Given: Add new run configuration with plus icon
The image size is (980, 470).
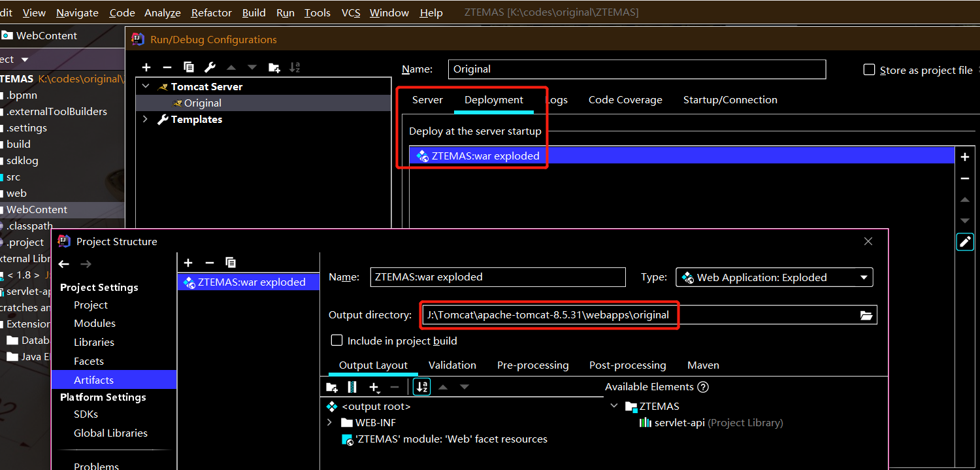Looking at the screenshot, I should pos(146,67).
